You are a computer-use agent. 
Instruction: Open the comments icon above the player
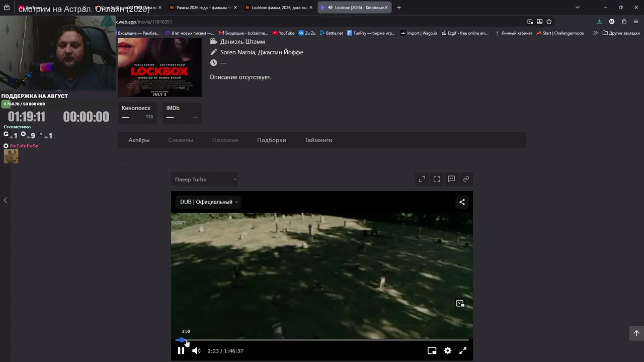451,179
